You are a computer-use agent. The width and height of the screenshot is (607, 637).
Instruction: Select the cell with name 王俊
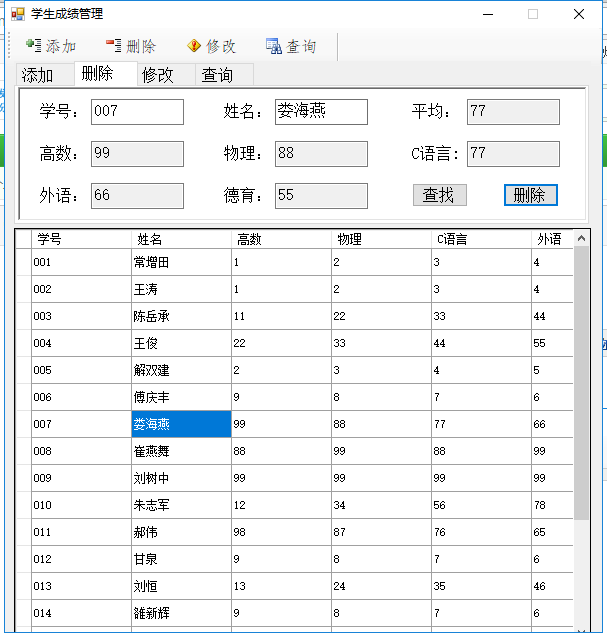pyautogui.click(x=181, y=343)
